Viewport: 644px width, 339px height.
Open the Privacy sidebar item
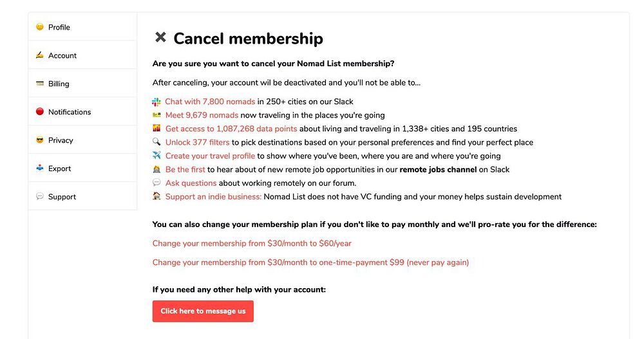coord(61,140)
